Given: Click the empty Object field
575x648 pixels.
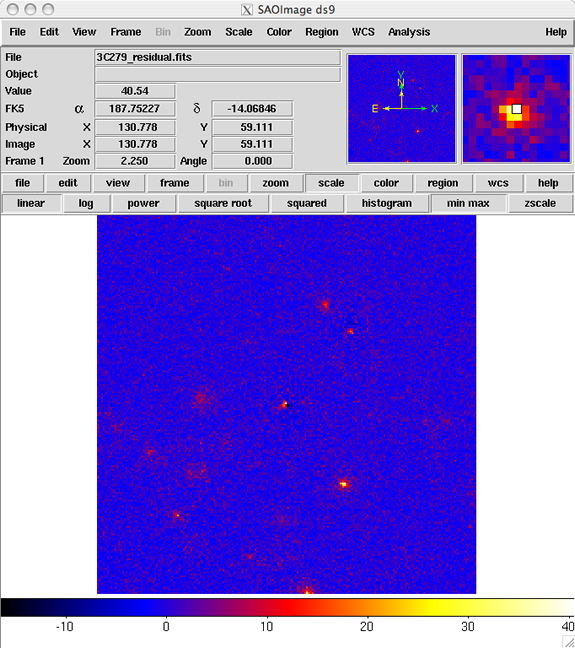Looking at the screenshot, I should (218, 74).
